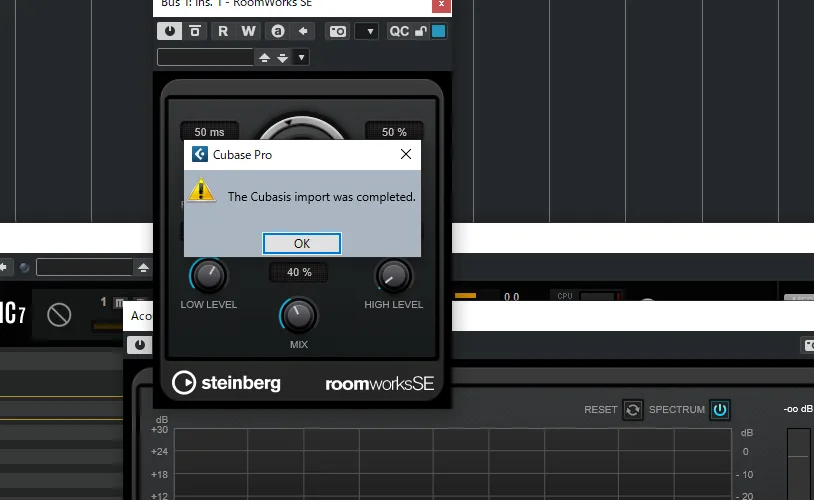Click copy A to B arrow icon

click(303, 31)
